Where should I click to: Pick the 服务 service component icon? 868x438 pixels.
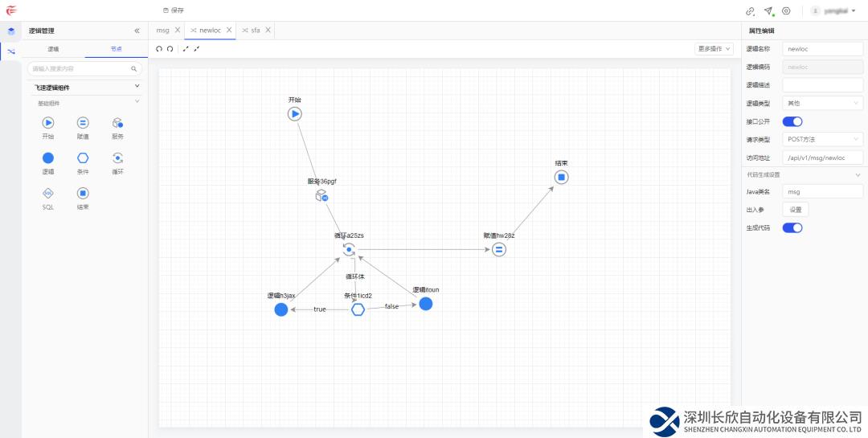click(x=117, y=123)
